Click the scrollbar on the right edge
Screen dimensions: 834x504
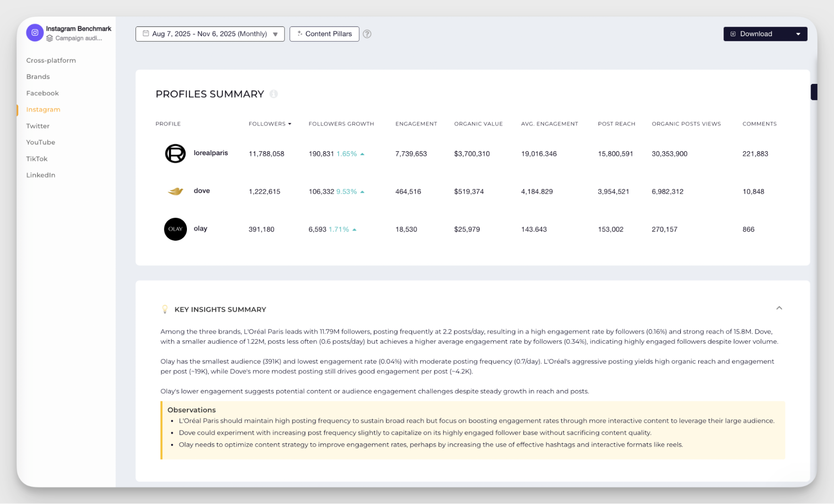point(814,92)
